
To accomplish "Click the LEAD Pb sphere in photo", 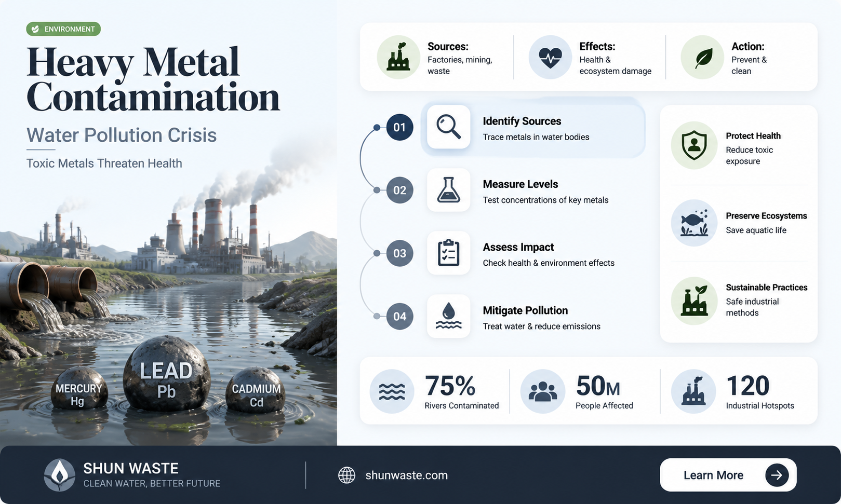I will pos(166,373).
